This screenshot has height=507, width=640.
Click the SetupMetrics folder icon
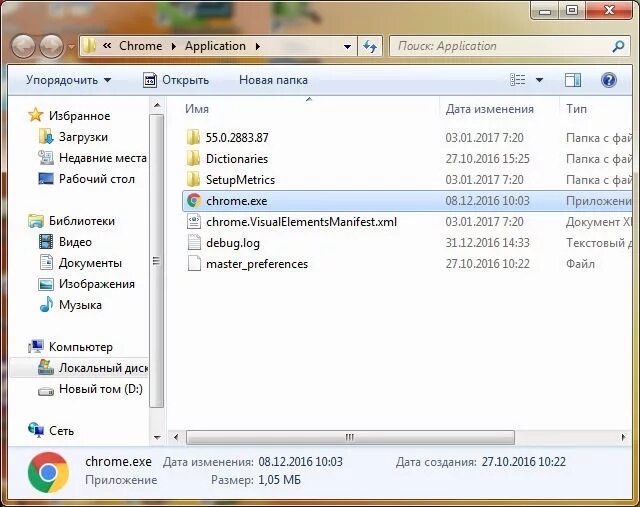click(193, 180)
